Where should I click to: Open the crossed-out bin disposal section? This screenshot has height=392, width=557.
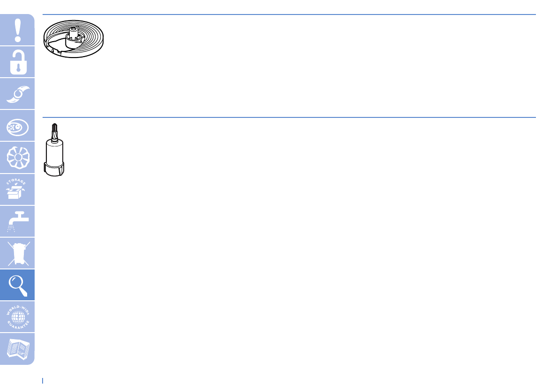click(x=17, y=253)
